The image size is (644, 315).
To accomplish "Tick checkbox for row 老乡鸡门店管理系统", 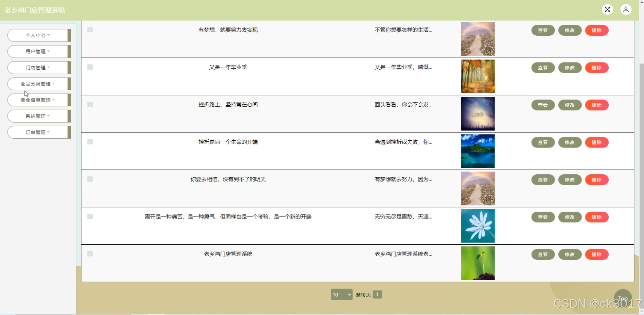I will (90, 254).
